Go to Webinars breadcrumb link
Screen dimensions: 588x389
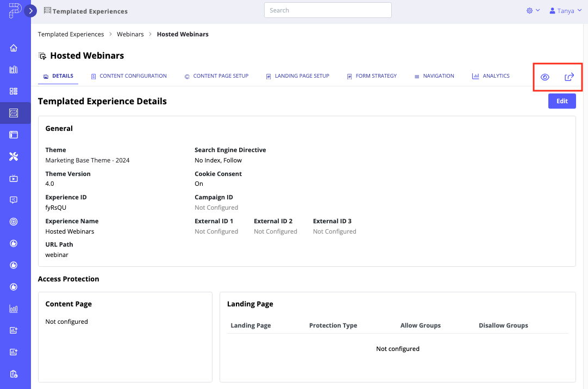tap(130, 34)
